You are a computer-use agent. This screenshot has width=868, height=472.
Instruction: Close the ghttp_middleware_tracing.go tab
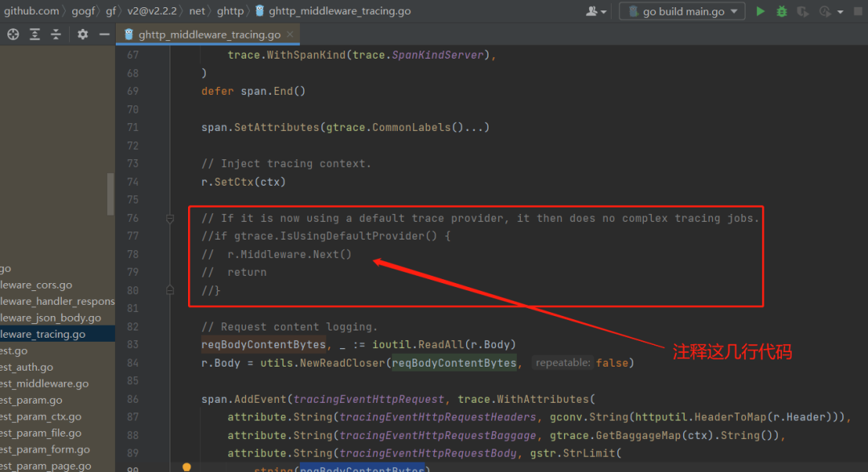coord(290,35)
